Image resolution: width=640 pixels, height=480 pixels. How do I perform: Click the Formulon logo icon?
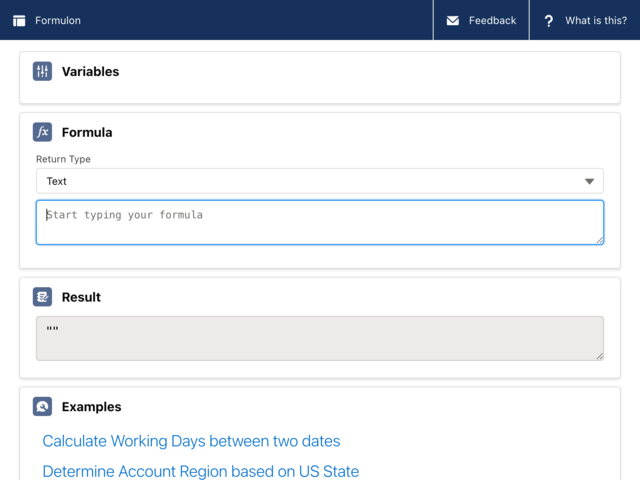pyautogui.click(x=19, y=20)
